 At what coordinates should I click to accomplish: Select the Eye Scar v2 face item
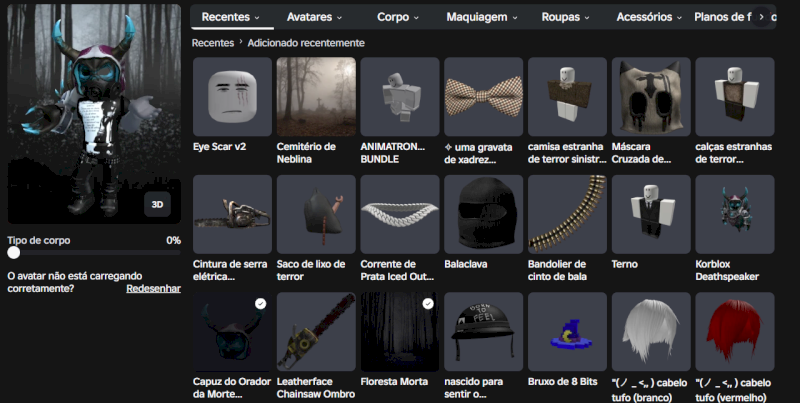pos(232,97)
